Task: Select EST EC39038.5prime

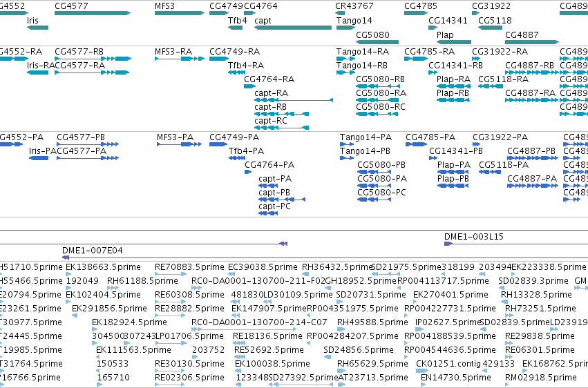Action: [x=263, y=267]
